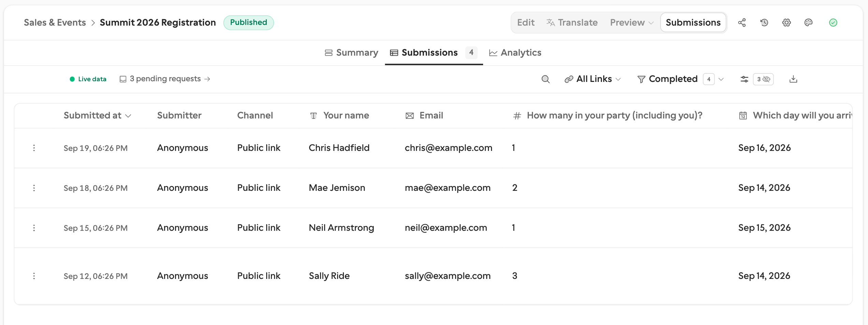Click the party size column header
Viewport: 868px width, 325px height.
[x=608, y=115]
